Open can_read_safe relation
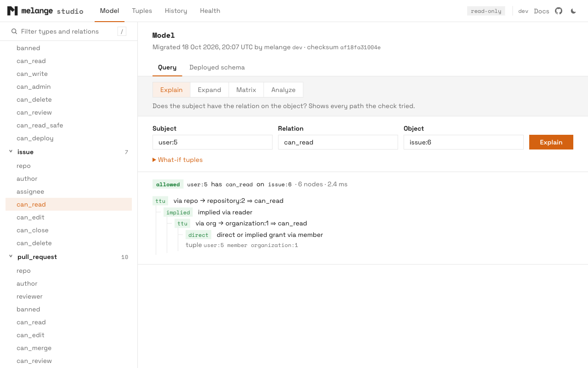Viewport: 588px width, 368px height. (x=68, y=125)
